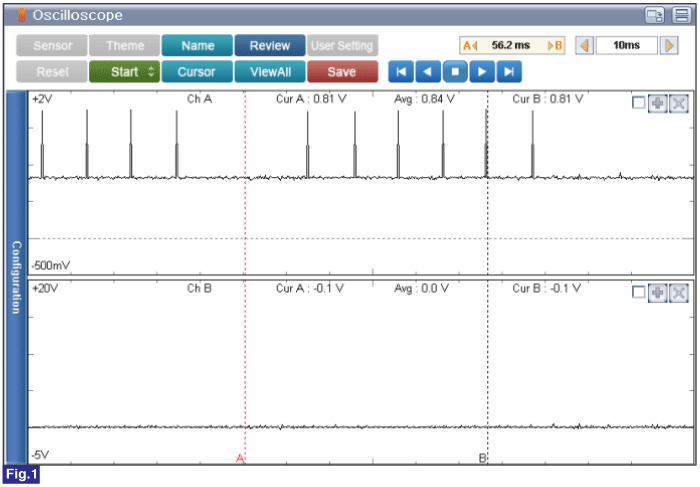Select cursor B indicator in interval box
Image resolution: width=700 pixels, height=487 pixels.
[555, 46]
